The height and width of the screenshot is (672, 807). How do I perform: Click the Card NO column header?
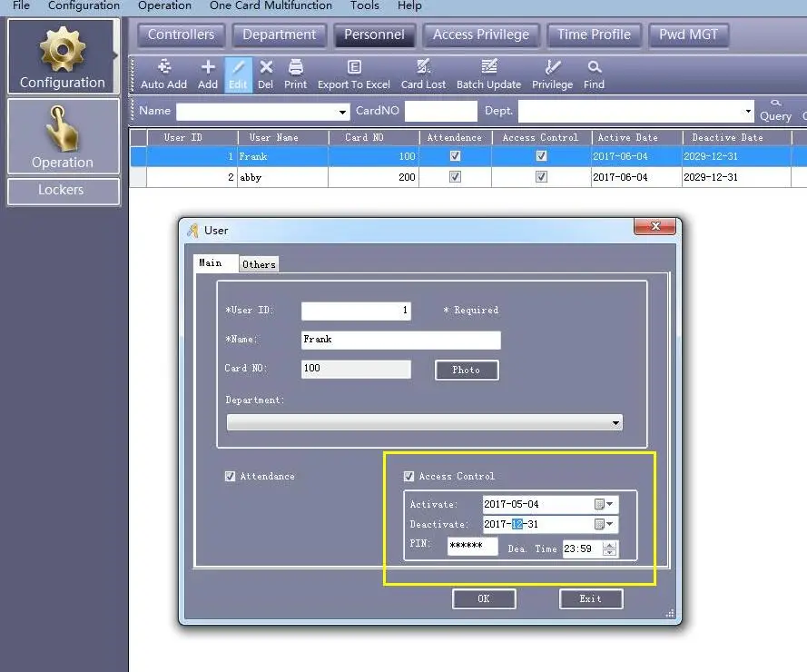374,137
